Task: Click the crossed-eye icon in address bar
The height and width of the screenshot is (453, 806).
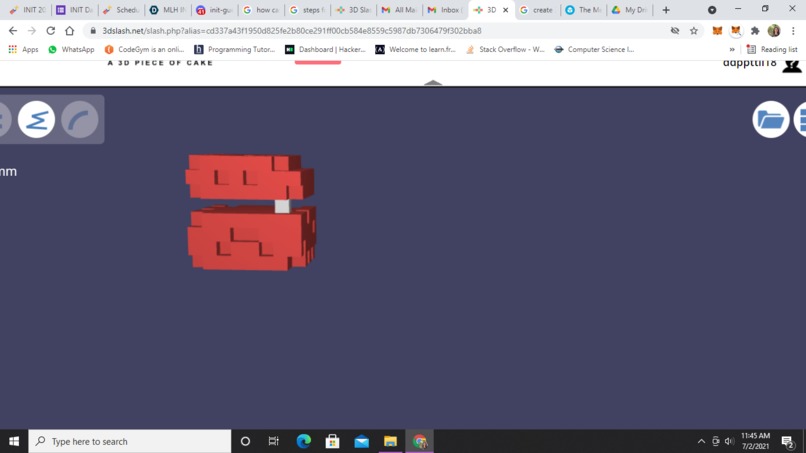Action: (675, 31)
